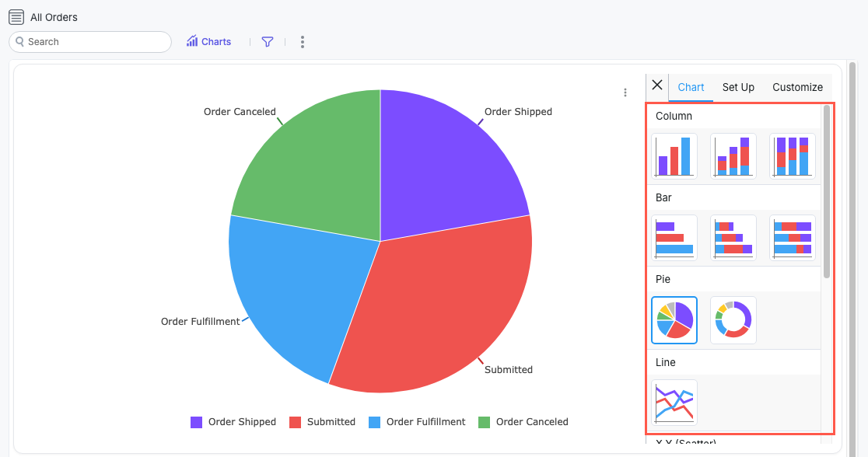Close the chart settings panel
This screenshot has width=868, height=457.
point(656,85)
